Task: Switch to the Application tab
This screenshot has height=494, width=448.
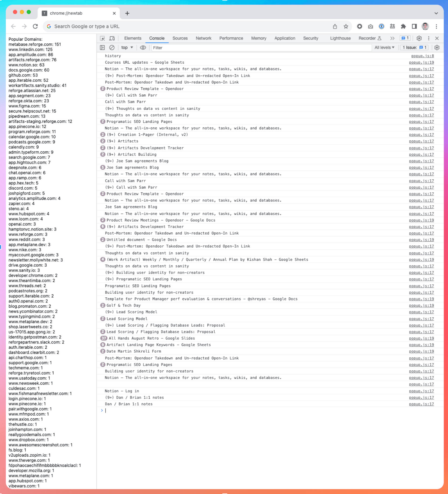Action: tap(285, 38)
